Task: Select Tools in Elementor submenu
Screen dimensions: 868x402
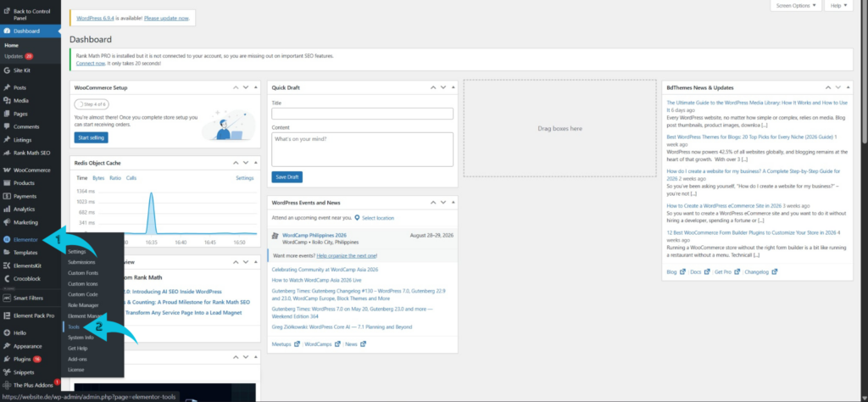Action: [x=74, y=327]
